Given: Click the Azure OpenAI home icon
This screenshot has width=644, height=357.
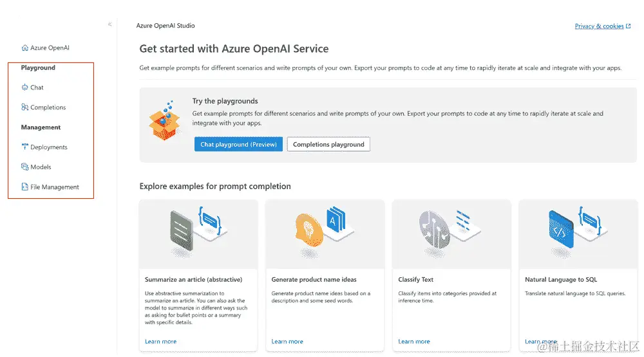Looking at the screenshot, I should point(25,48).
